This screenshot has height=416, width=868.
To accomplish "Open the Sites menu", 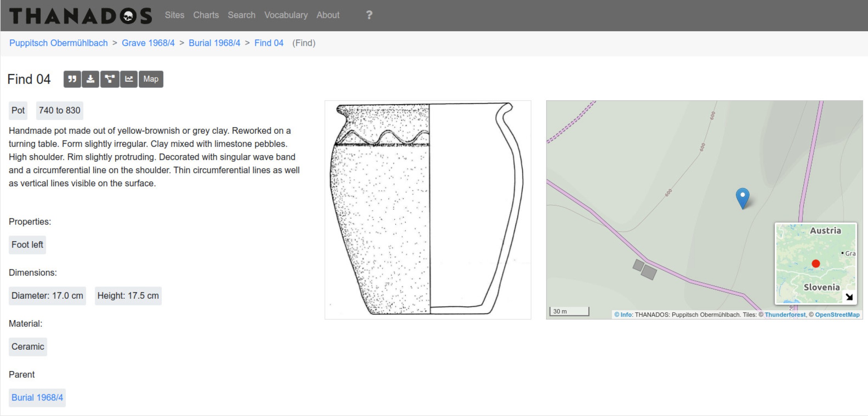I will tap(174, 15).
